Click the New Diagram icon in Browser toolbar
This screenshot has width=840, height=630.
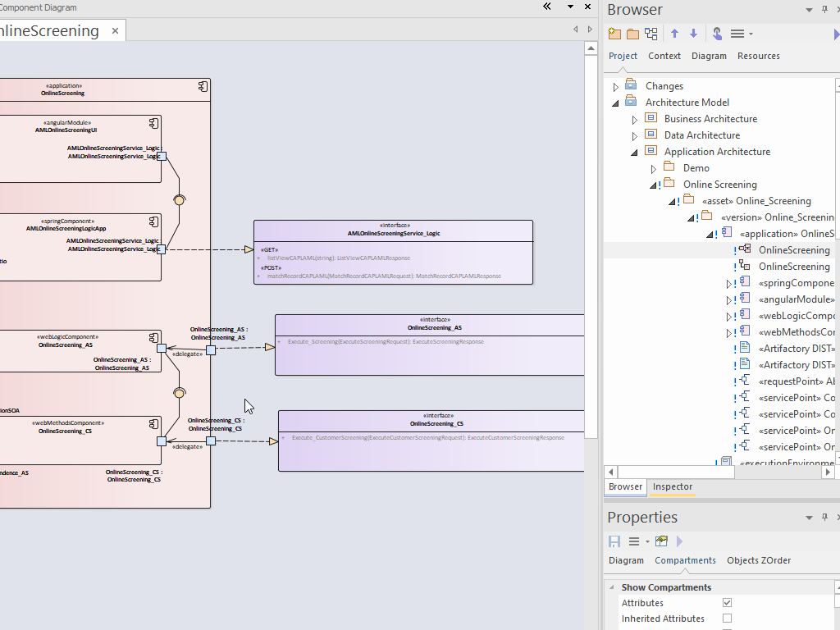coord(651,34)
